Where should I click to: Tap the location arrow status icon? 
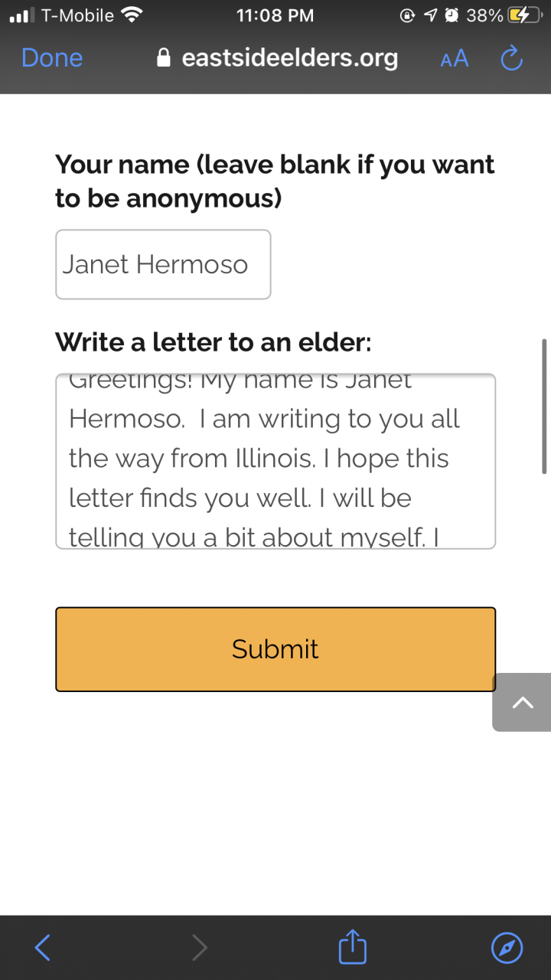[x=430, y=15]
